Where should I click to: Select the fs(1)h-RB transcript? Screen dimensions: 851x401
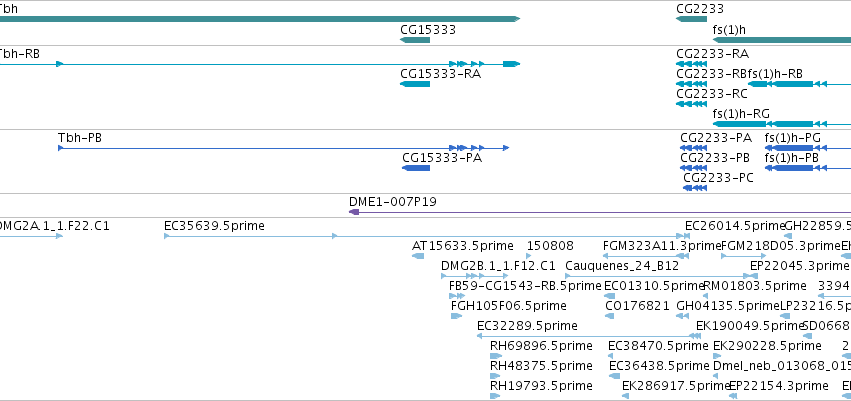799,84
